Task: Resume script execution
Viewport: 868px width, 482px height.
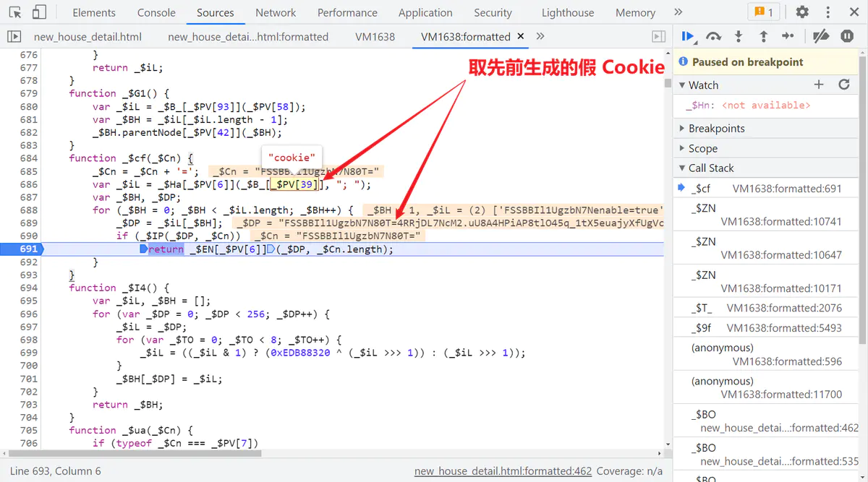Action: point(688,36)
